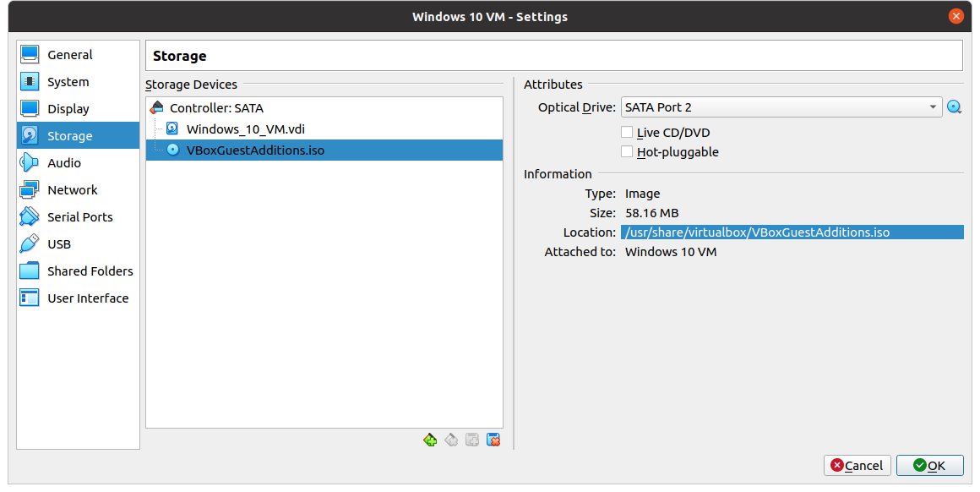Click the hard disk icon beside Windows_10_VM.vdi

[x=172, y=128]
